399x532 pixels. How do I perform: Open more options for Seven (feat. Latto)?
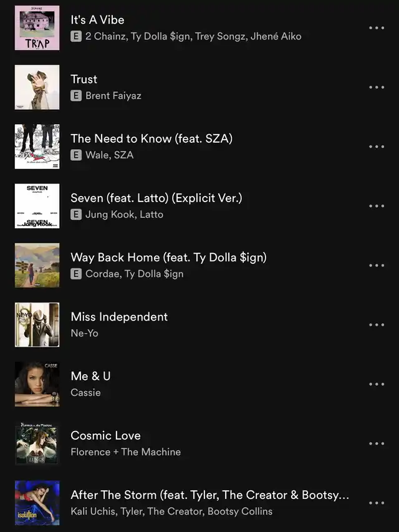pos(377,206)
